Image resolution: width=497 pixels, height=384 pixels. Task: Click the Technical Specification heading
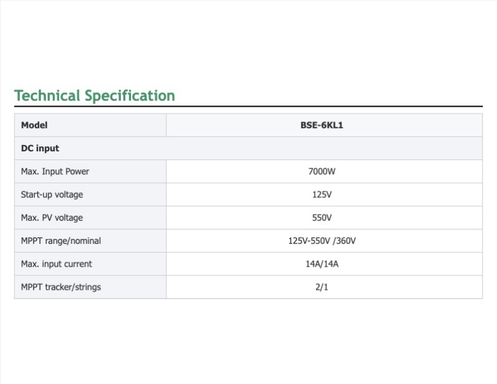click(x=95, y=96)
